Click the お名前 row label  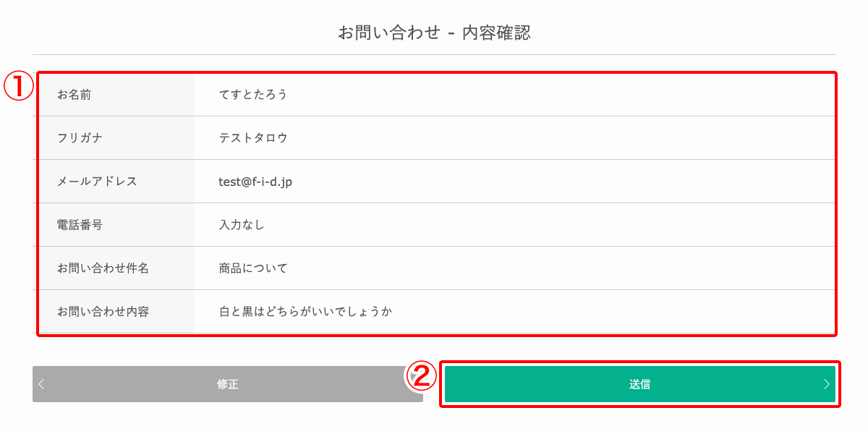point(74,94)
